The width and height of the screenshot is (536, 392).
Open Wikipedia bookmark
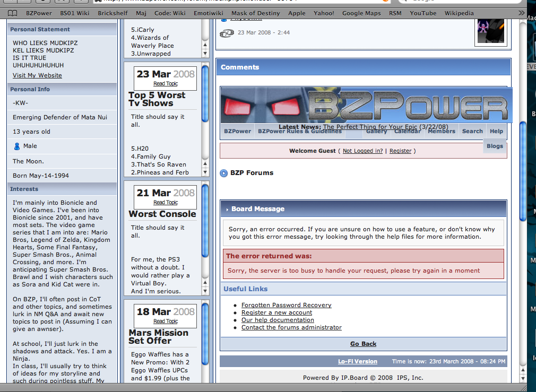459,13
